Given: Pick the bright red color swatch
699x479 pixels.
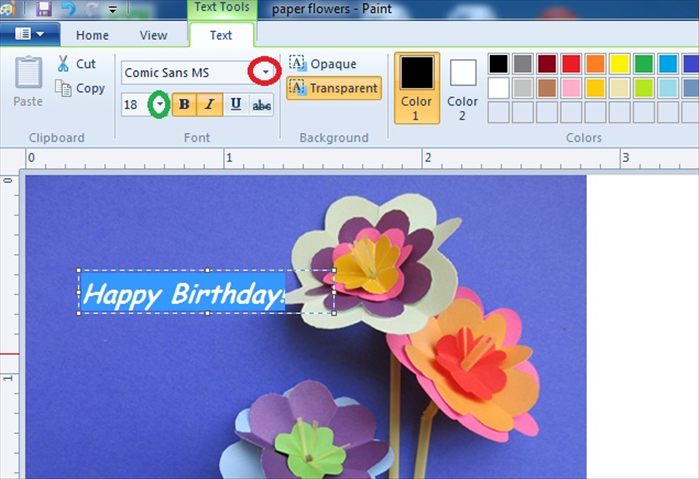Looking at the screenshot, I should click(571, 64).
